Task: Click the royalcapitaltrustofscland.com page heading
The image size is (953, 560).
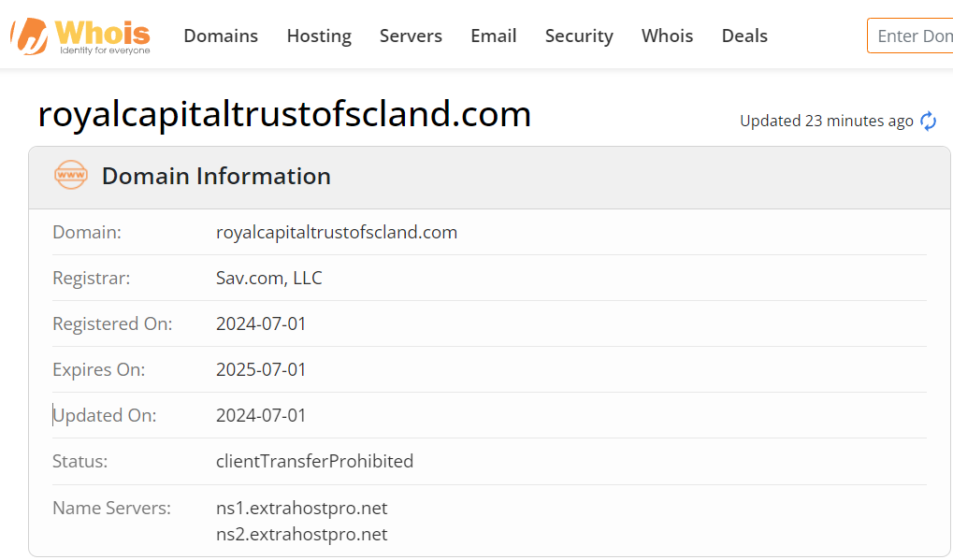Action: (x=284, y=114)
